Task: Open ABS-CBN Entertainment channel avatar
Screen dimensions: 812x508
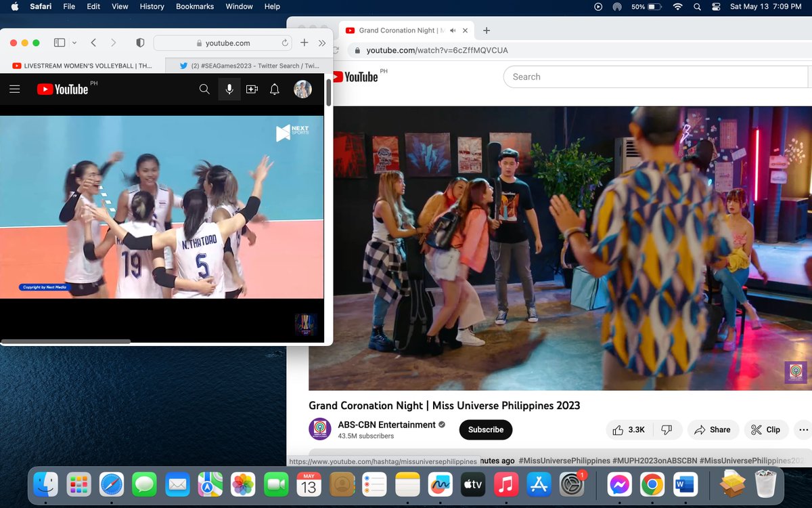Action: pyautogui.click(x=320, y=429)
